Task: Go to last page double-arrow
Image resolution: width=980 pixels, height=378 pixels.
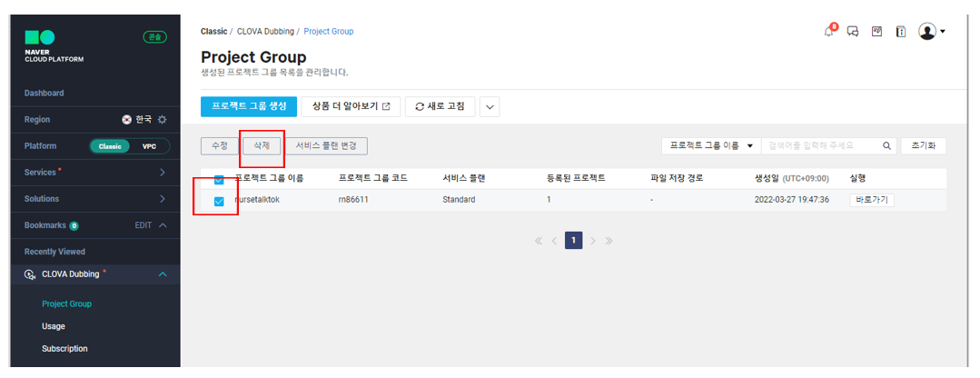Action: pos(609,241)
